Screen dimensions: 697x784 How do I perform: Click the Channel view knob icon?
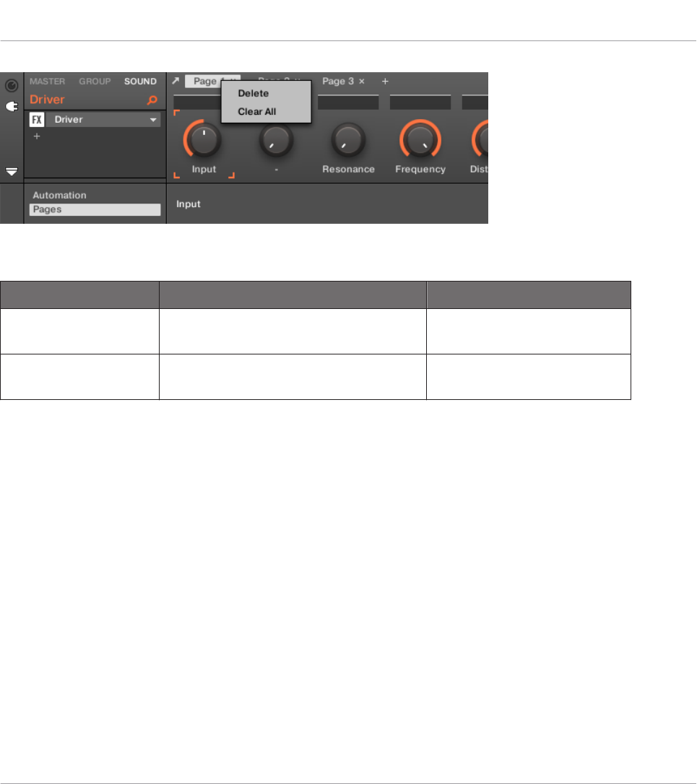click(12, 85)
